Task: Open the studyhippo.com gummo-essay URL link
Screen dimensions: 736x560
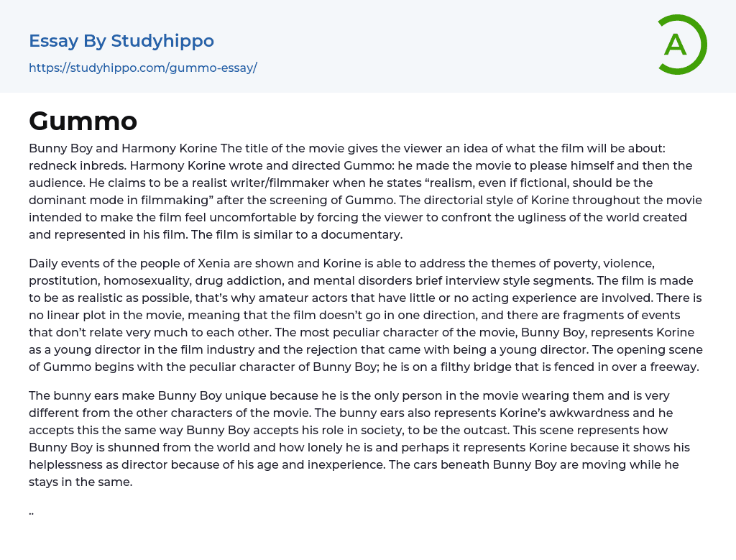Action: 142,68
